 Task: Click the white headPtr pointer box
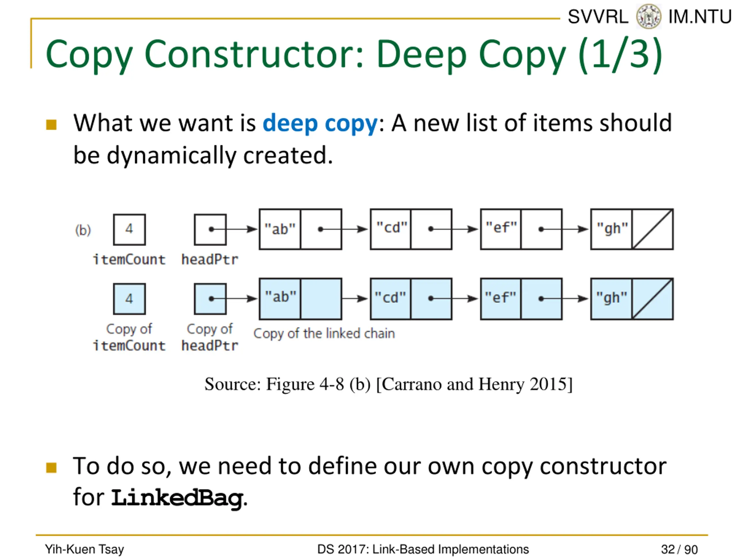click(x=210, y=230)
